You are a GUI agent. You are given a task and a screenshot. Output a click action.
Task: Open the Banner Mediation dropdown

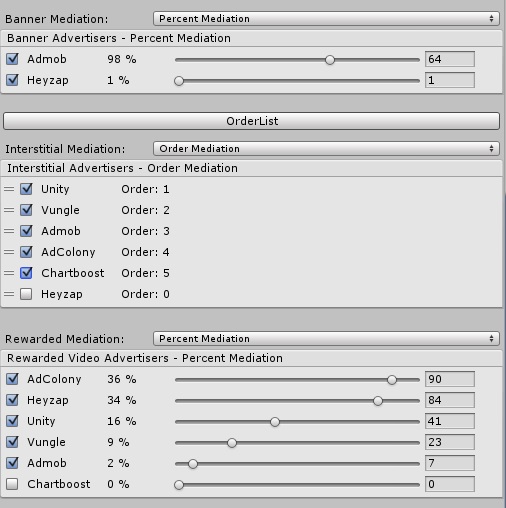[326, 19]
